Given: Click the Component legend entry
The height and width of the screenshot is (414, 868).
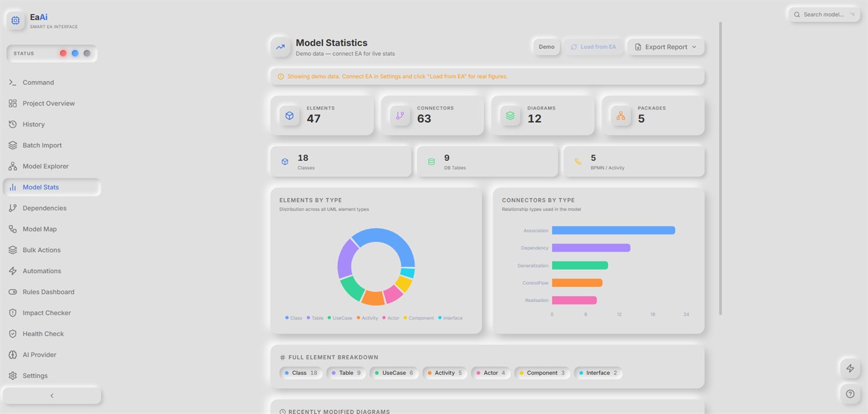Looking at the screenshot, I should point(419,318).
